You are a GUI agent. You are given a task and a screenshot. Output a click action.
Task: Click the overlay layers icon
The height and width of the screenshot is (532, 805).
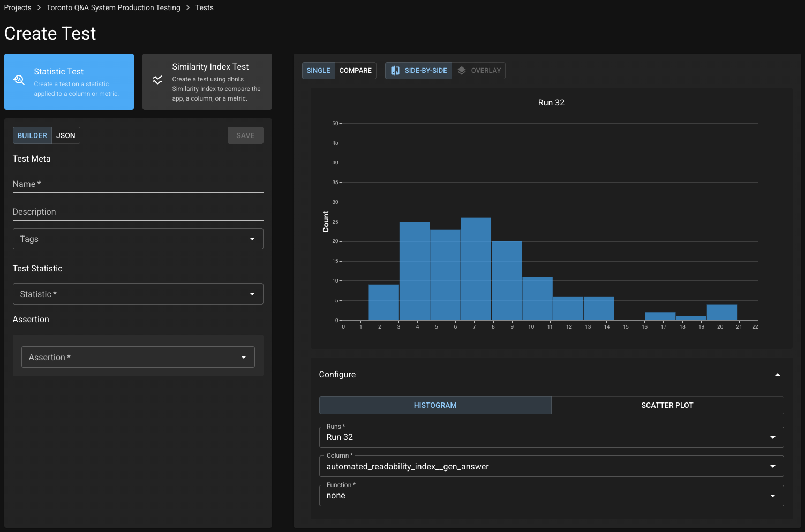click(x=462, y=71)
